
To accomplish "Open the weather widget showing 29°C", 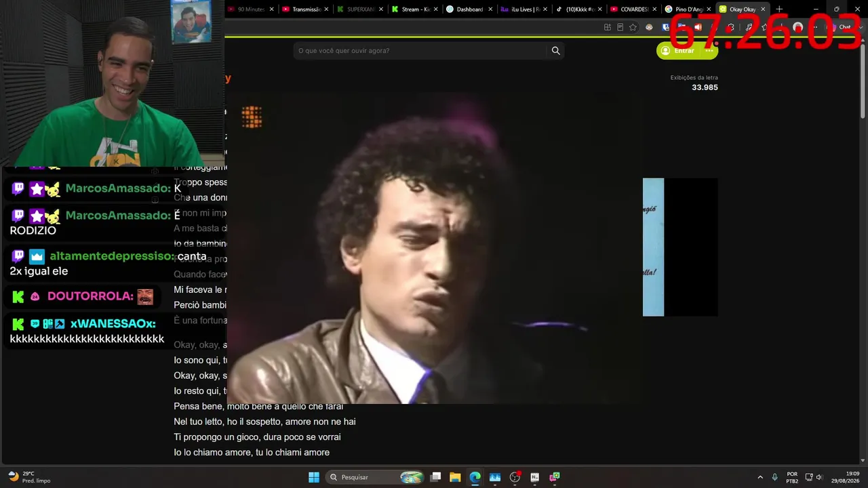I will coord(29,477).
